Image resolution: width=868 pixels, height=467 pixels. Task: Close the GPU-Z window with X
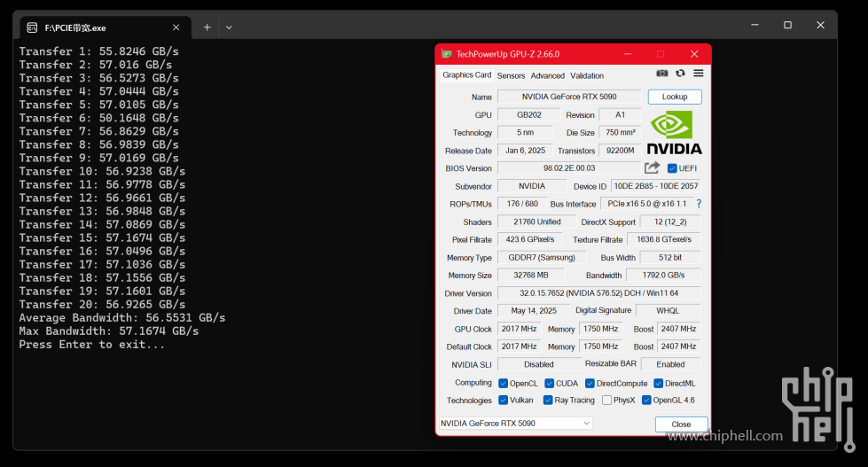pyautogui.click(x=694, y=54)
